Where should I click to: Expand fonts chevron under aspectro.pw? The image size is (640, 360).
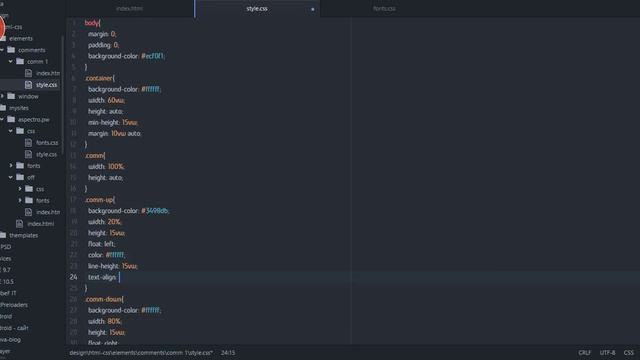click(x=11, y=165)
